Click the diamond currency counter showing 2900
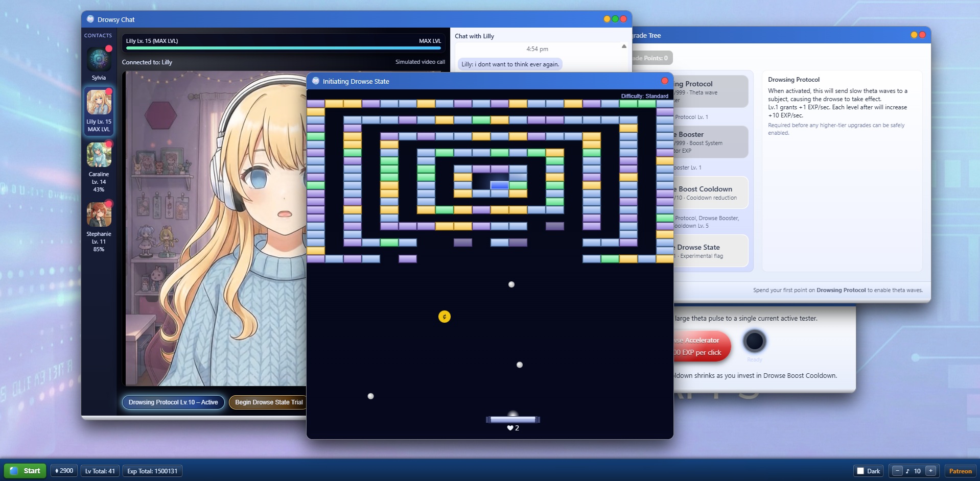This screenshot has width=980, height=481. point(63,471)
